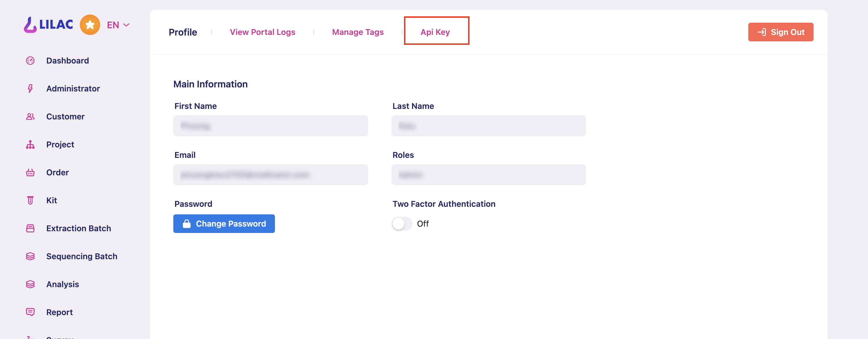Click the Roles field

(488, 174)
